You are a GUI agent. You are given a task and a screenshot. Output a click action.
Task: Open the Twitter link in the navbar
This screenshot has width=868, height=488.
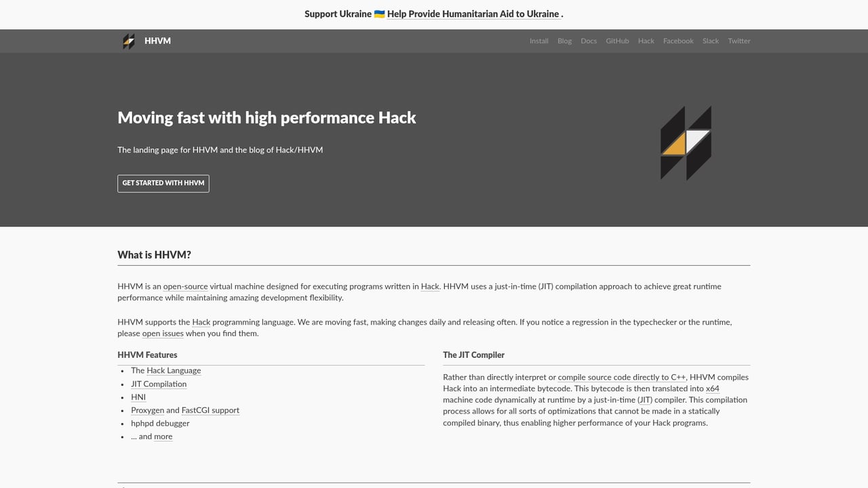(x=738, y=41)
